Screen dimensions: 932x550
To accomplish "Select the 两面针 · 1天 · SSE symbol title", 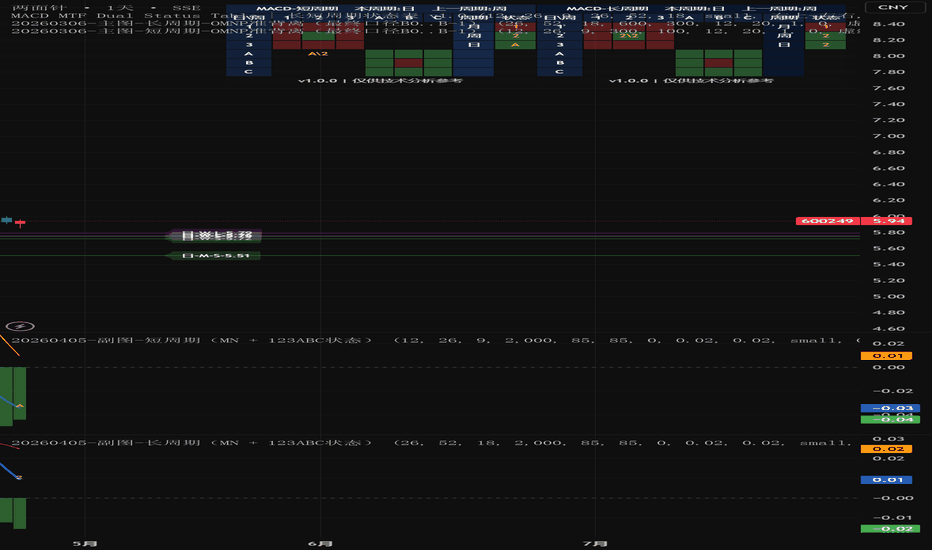I will click(106, 8).
